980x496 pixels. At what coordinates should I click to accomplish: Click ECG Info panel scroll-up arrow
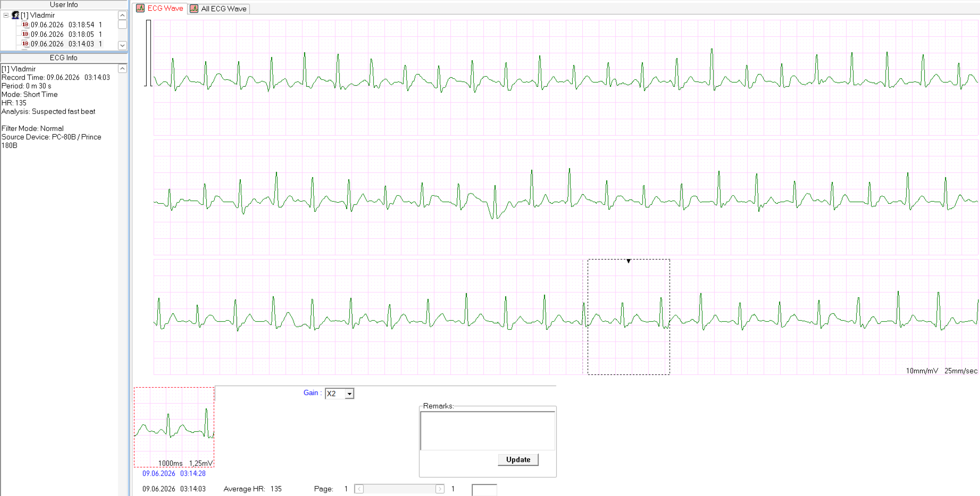(123, 69)
